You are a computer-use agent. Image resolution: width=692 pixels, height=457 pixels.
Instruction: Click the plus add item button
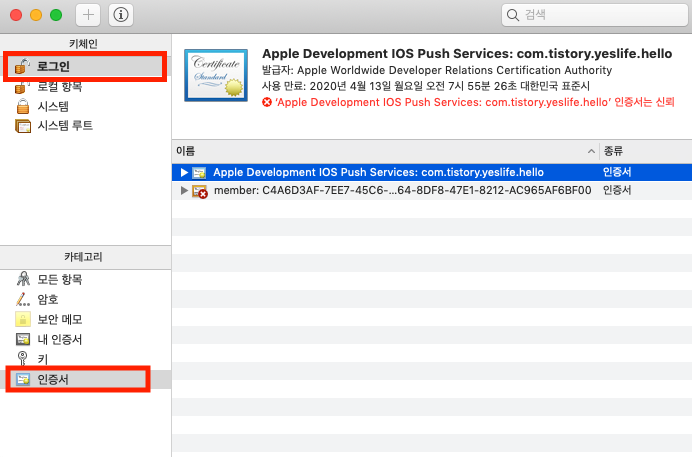(x=88, y=15)
